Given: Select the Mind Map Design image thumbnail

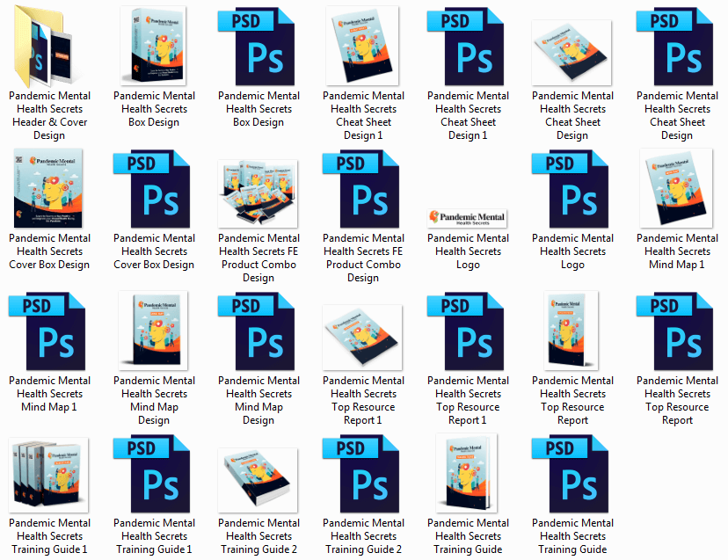Looking at the screenshot, I should point(153,331).
